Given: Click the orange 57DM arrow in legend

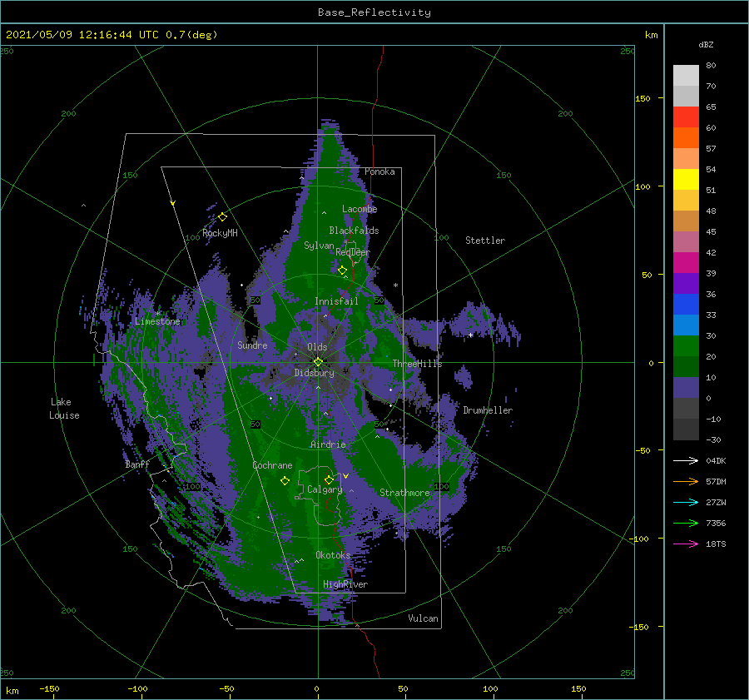Looking at the screenshot, I should (x=686, y=482).
